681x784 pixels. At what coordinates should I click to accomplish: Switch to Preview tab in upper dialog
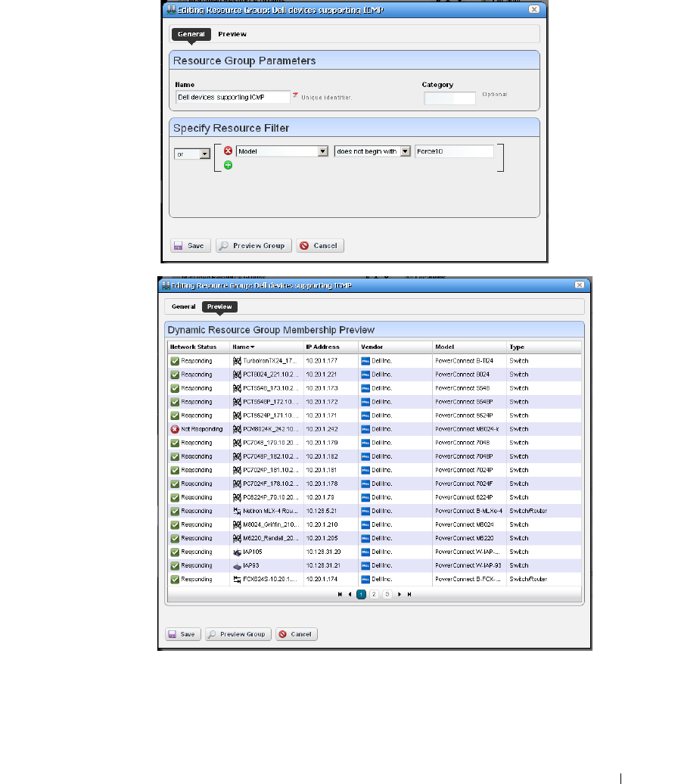click(232, 34)
